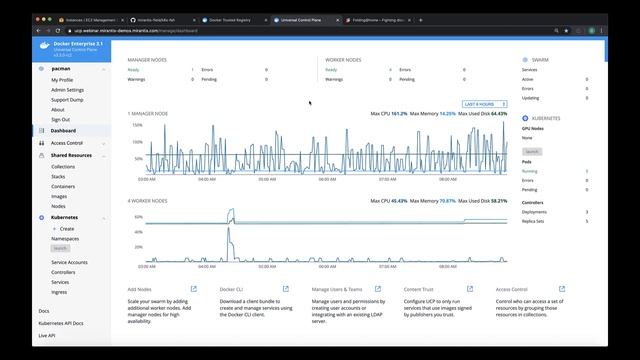Image resolution: width=640 pixels, height=360 pixels.
Task: Open Kubernetes Namespaces
Action: click(x=65, y=239)
